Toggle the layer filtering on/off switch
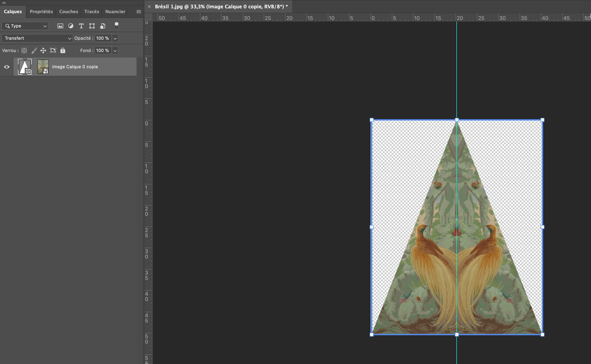Image resolution: width=591 pixels, height=364 pixels. (116, 26)
